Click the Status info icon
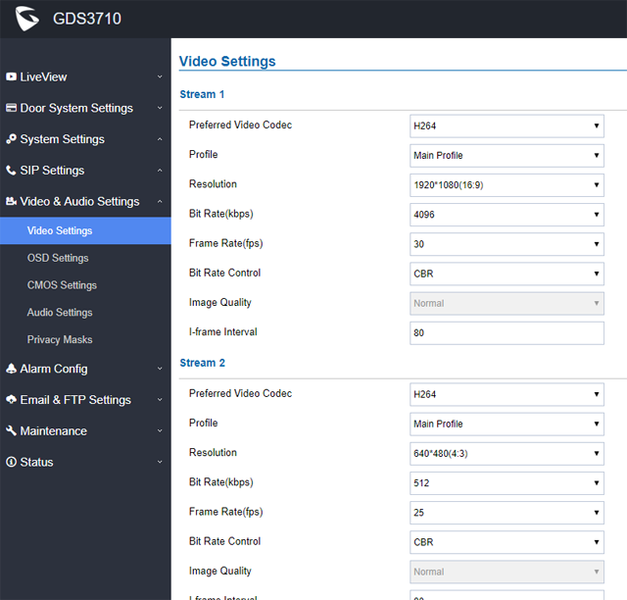Image resolution: width=627 pixels, height=600 pixels. [x=11, y=462]
